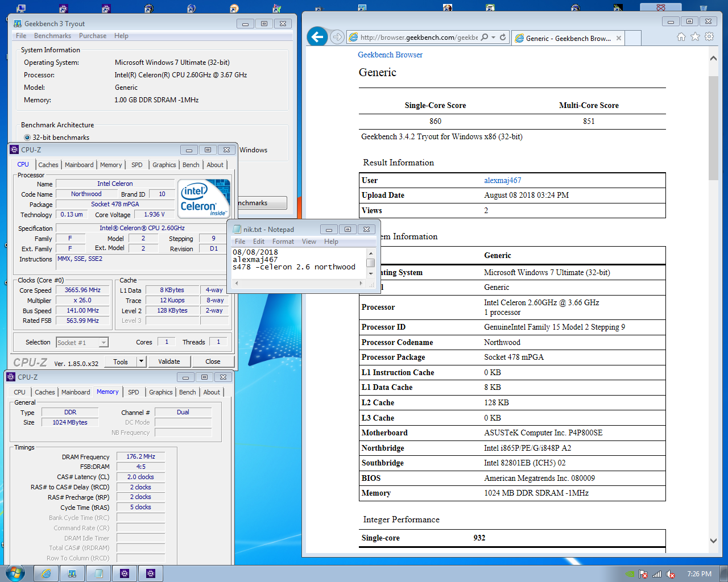
Task: Switch to the first CPU-Z taskbar button
Action: [x=125, y=573]
